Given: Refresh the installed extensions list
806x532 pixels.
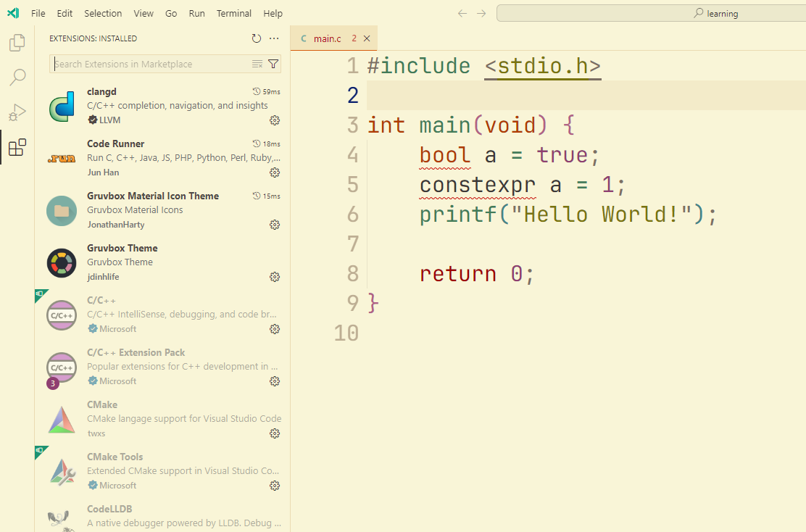Looking at the screenshot, I should click(257, 38).
